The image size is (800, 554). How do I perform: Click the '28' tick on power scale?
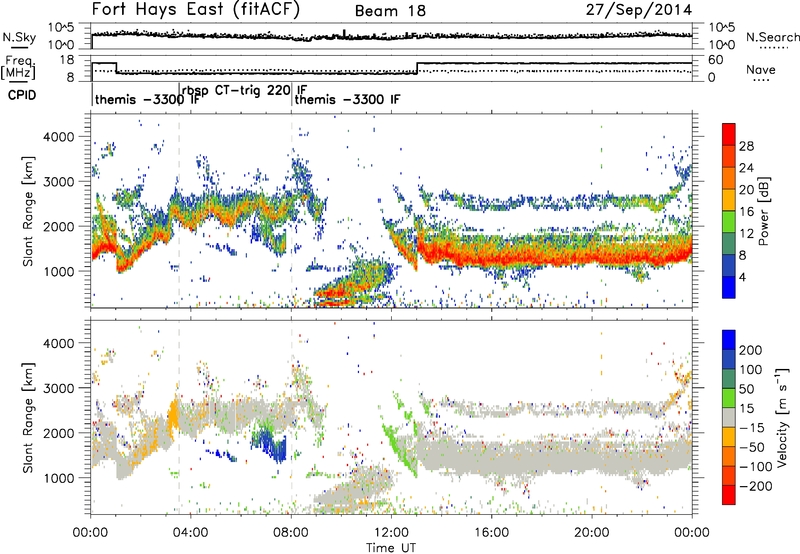coord(746,146)
